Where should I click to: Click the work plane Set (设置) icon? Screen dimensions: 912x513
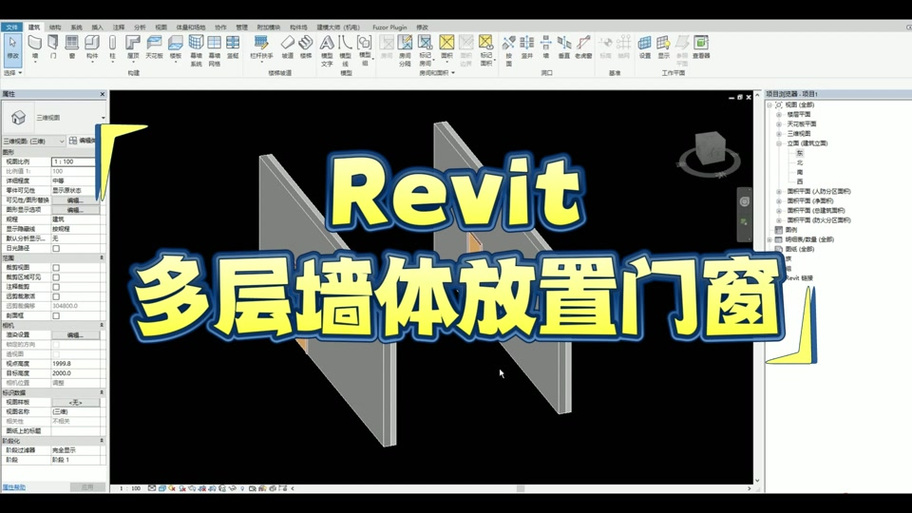[x=644, y=47]
